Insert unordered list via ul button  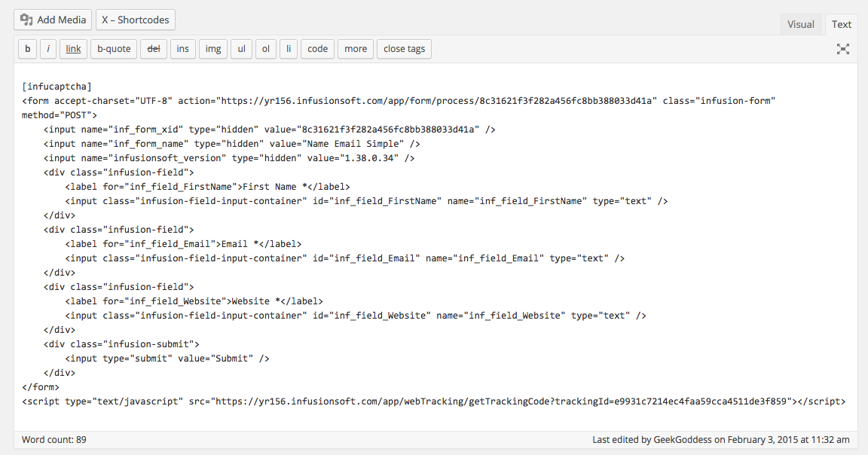click(x=241, y=49)
